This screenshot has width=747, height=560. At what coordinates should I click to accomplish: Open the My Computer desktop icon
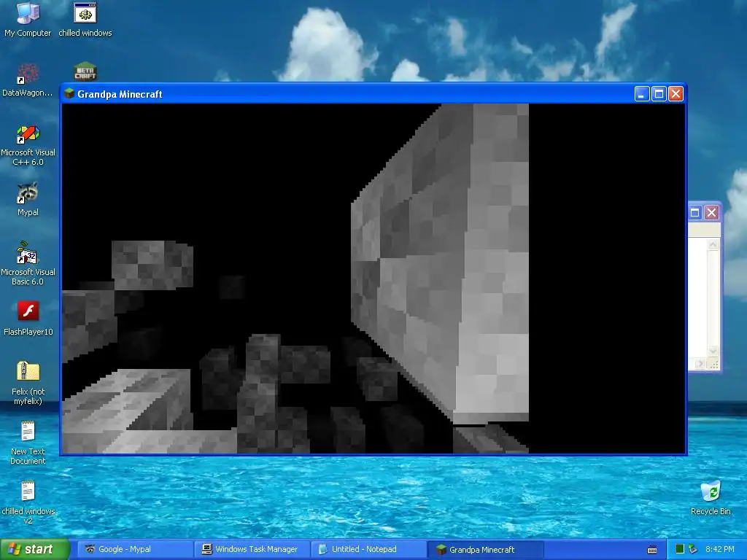(28, 19)
